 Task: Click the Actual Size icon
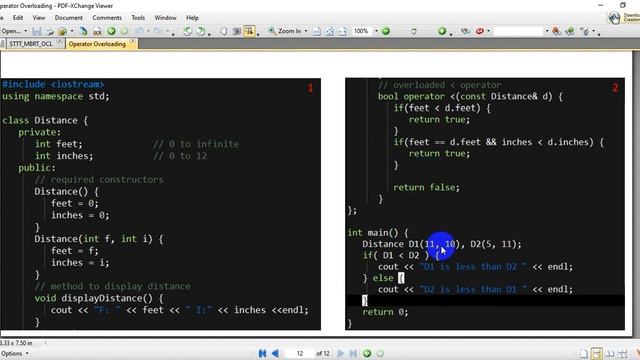click(x=317, y=31)
